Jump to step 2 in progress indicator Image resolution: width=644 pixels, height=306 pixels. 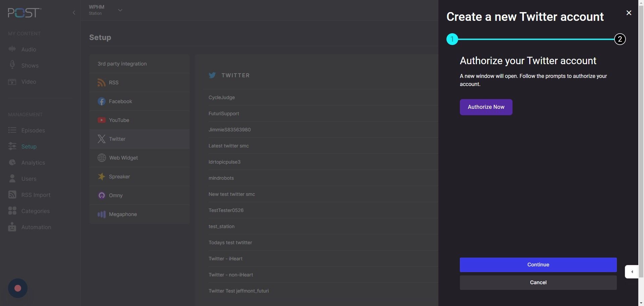pyautogui.click(x=620, y=39)
